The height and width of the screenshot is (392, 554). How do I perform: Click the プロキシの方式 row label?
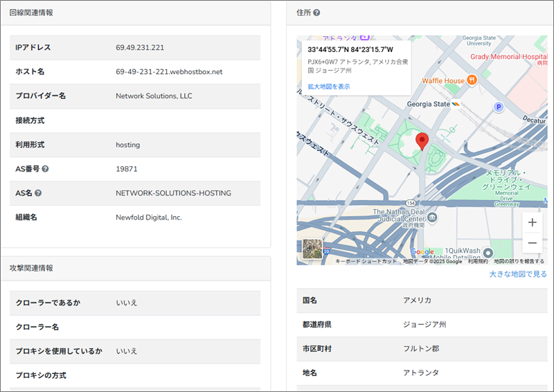(41, 375)
